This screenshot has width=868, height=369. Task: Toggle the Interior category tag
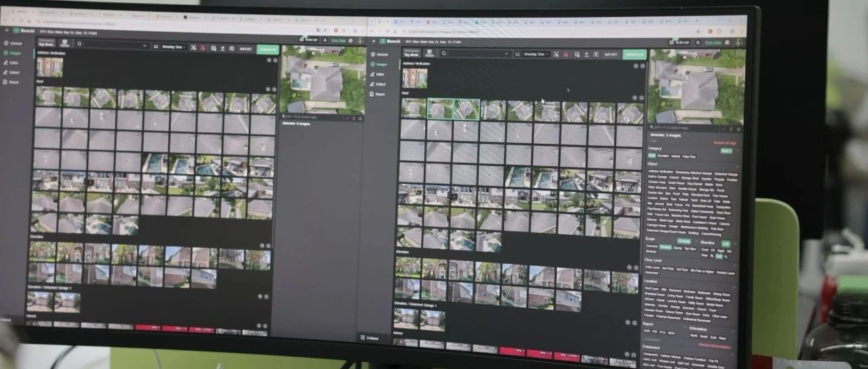point(676,156)
